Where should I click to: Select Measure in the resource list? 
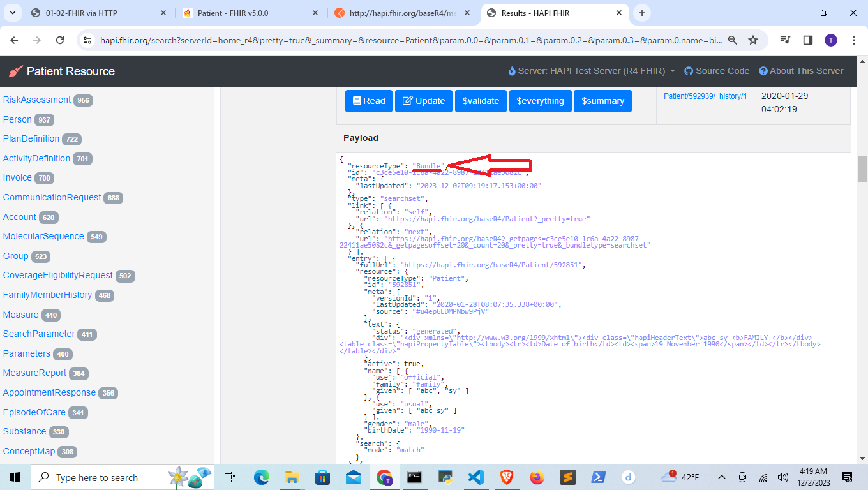pos(20,315)
